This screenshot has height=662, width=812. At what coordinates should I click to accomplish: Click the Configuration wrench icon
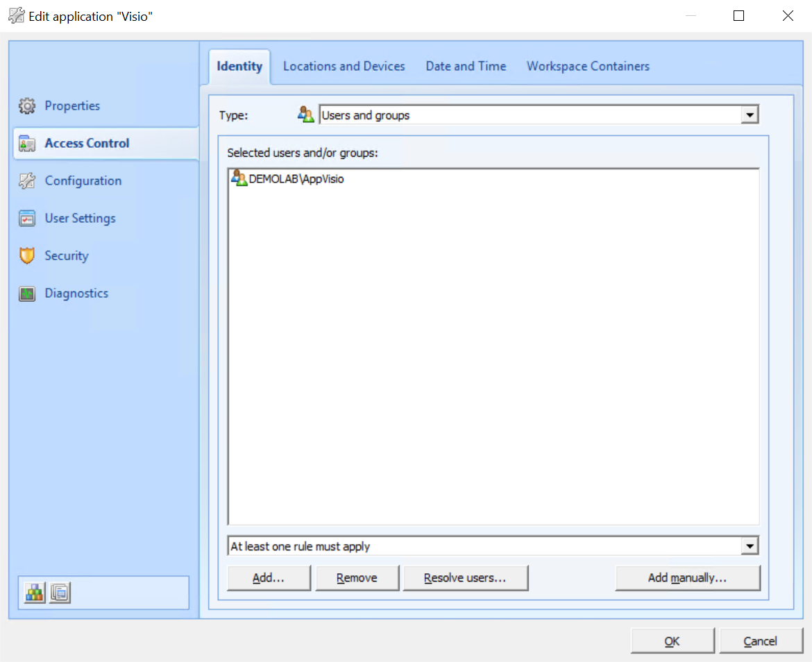pos(27,180)
